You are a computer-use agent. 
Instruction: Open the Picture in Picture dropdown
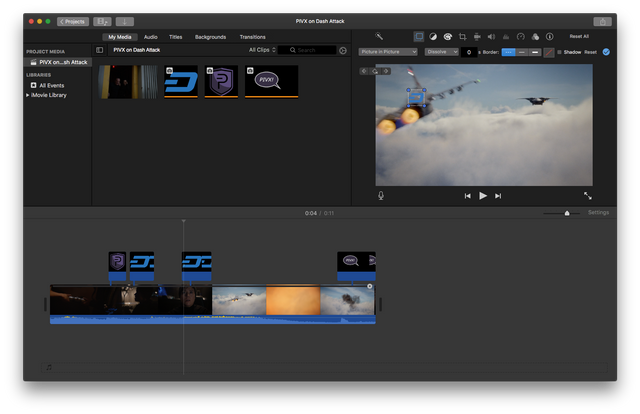point(388,52)
